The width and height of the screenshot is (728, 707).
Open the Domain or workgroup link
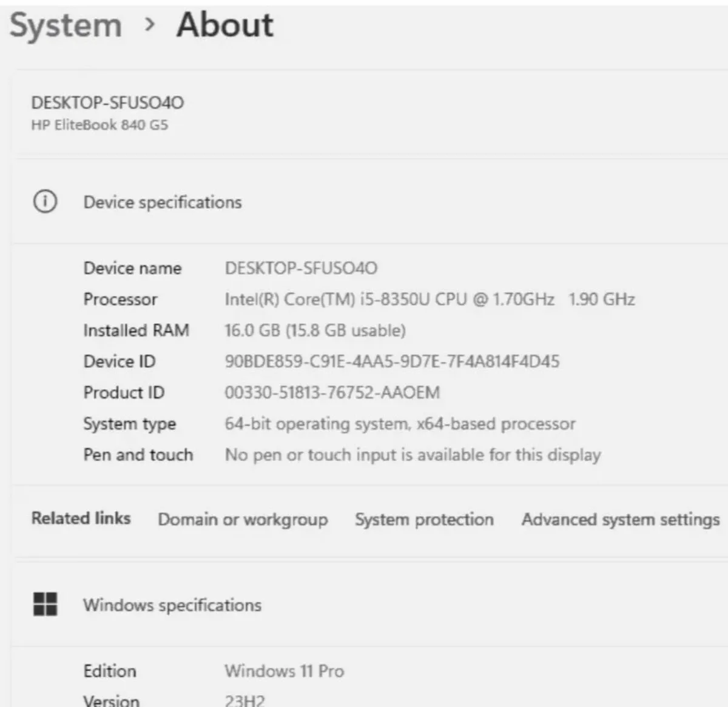[243, 520]
